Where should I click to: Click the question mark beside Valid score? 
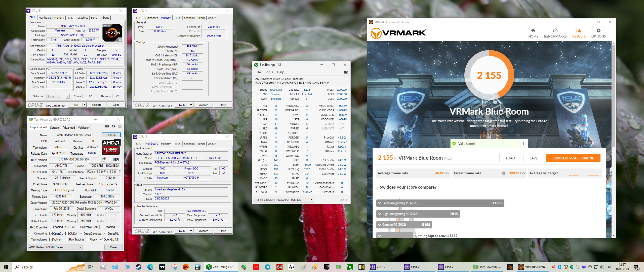tap(524, 144)
